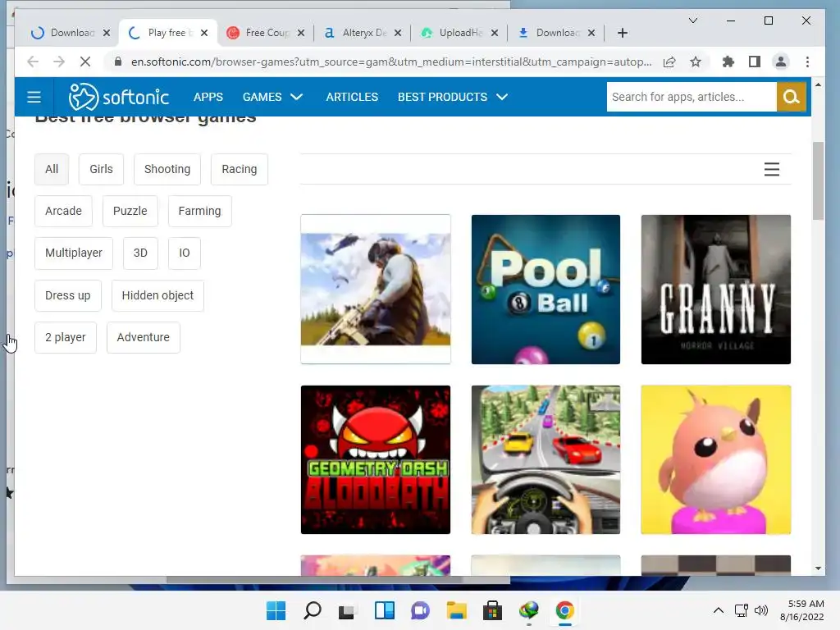Open Microsoft Store from taskbar

(x=492, y=610)
